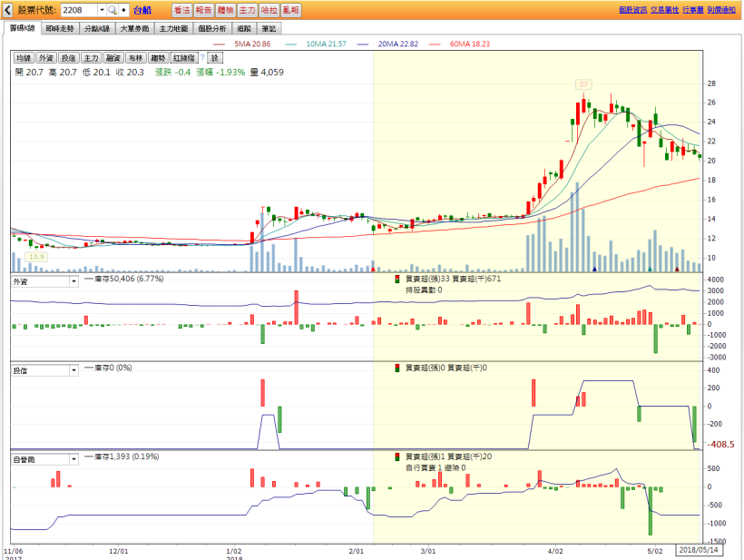Screen dimensions: 744x560
Task: Open the 到價通知 link
Action: point(721,10)
